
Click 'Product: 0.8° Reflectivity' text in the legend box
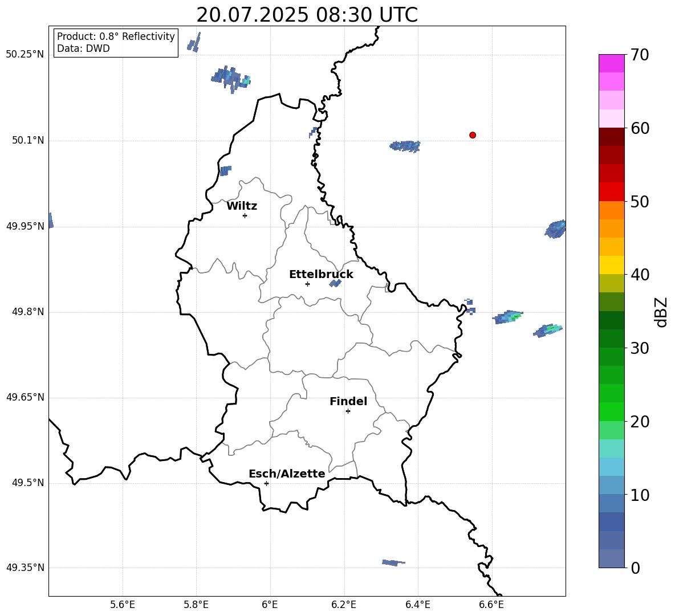click(x=116, y=36)
